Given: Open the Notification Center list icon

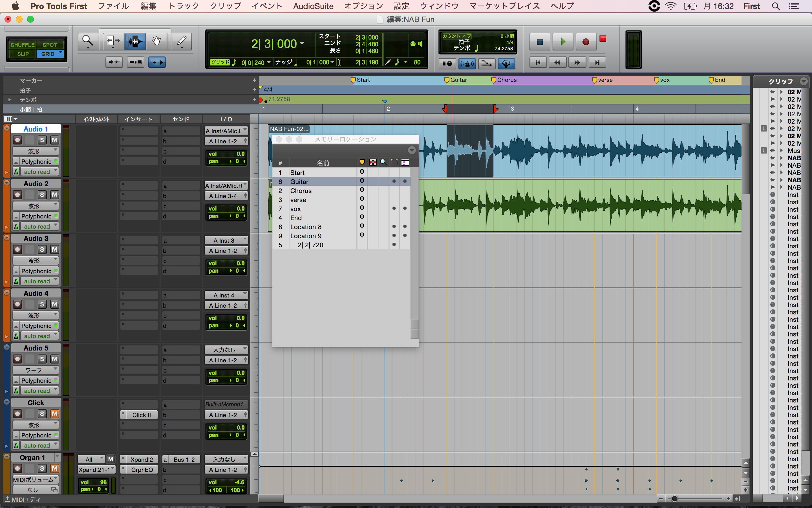Looking at the screenshot, I should pos(794,6).
